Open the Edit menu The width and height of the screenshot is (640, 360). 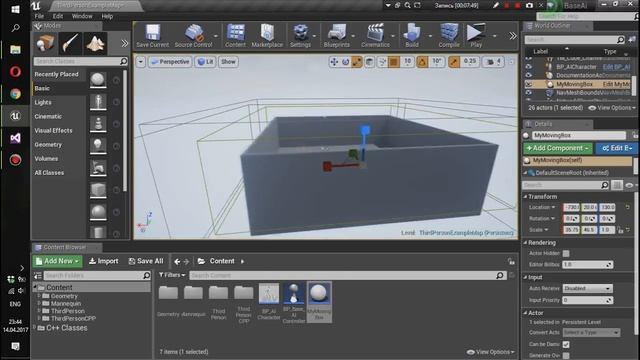[58, 16]
